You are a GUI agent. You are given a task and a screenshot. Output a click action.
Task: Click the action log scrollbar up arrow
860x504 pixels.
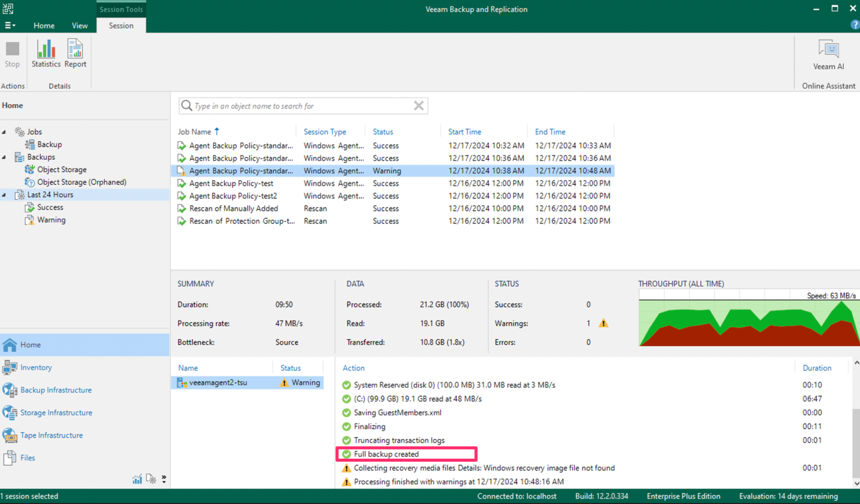click(856, 363)
